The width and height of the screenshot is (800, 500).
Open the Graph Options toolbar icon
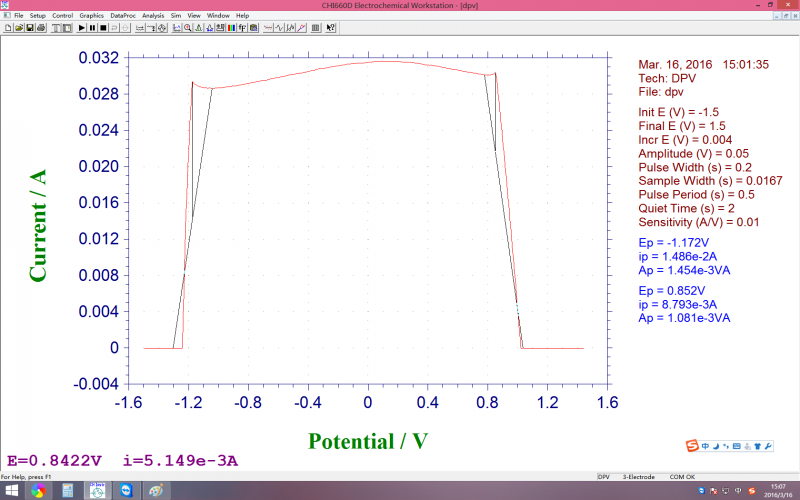pos(220,28)
